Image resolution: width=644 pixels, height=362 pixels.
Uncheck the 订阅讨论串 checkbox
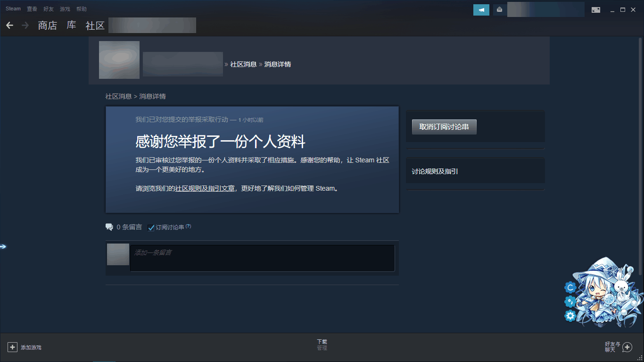(151, 227)
